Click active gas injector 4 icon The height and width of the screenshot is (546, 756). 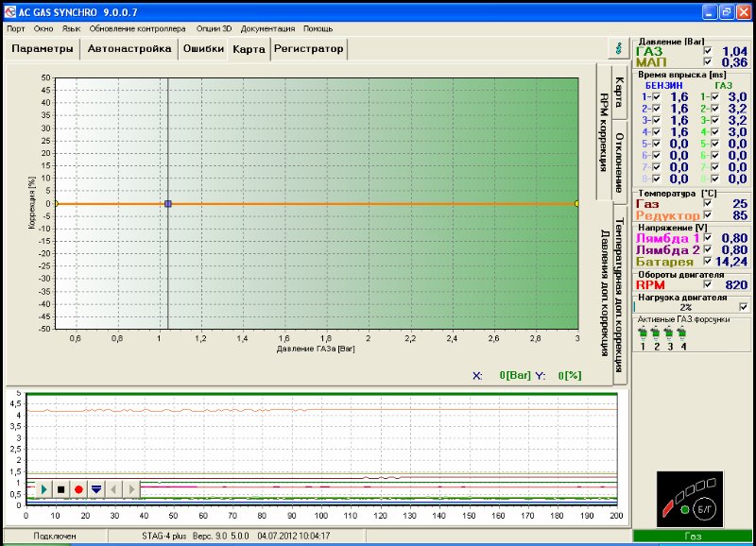coord(682,333)
